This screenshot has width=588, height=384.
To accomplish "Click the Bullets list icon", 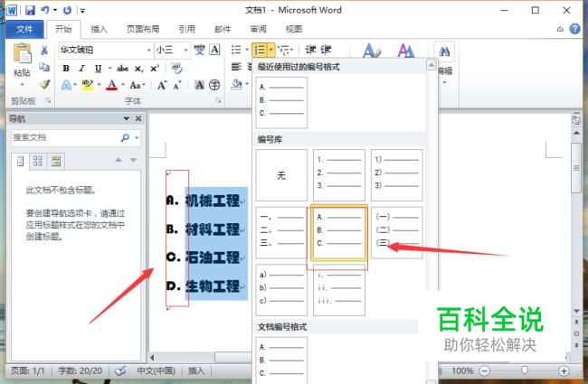I will point(236,50).
